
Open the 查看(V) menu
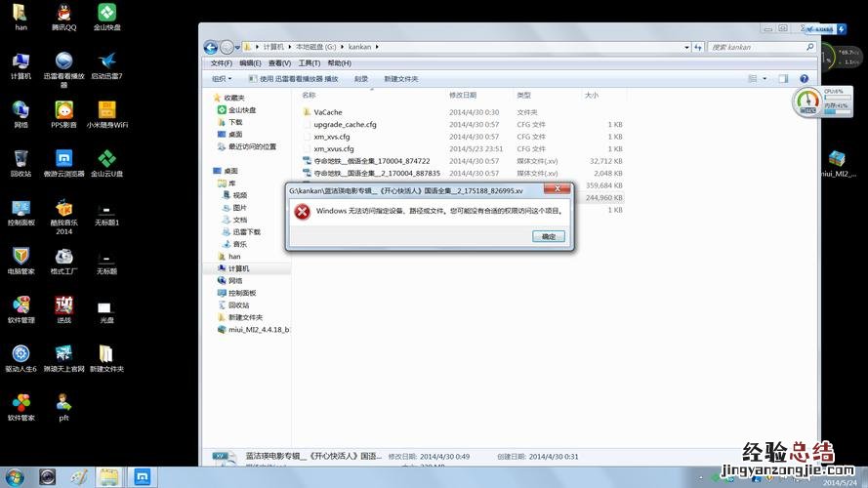(279, 63)
